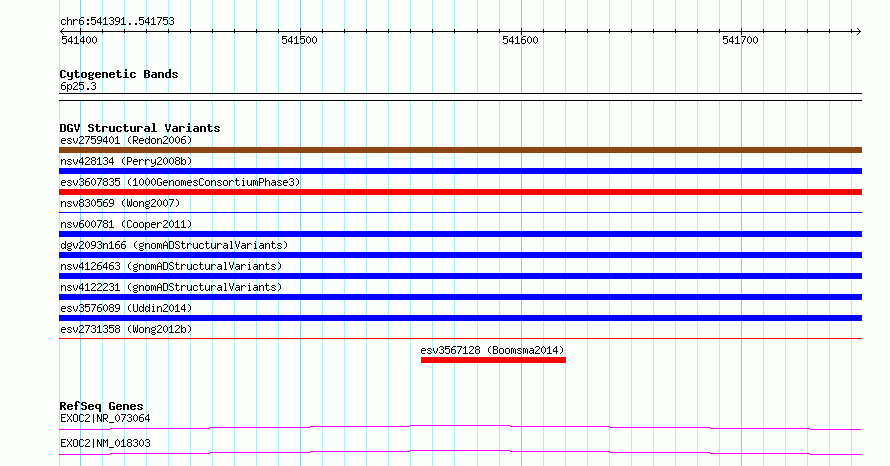The image size is (890, 466).
Task: Open the nsv830569 (Wong2007) label
Action: coord(120,203)
